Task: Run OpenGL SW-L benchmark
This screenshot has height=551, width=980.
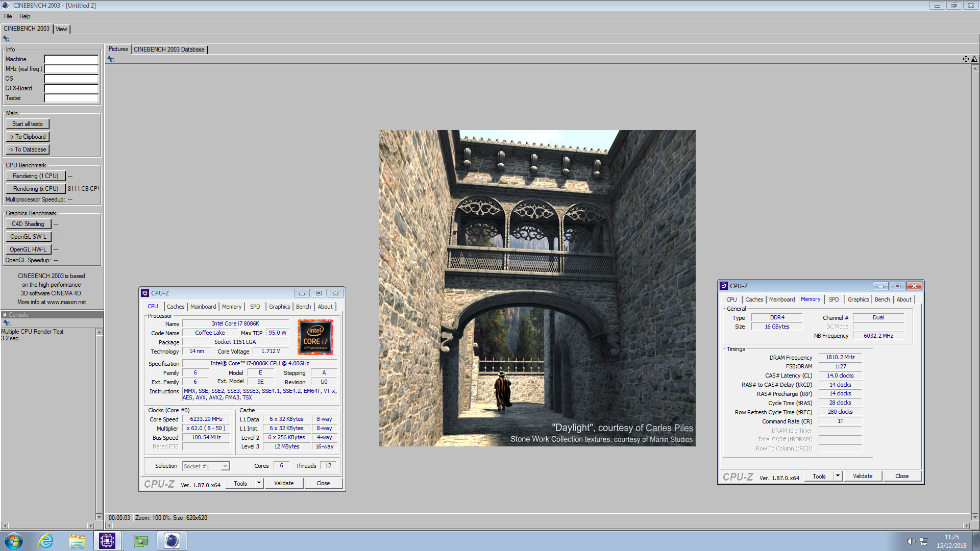Action: 29,237
